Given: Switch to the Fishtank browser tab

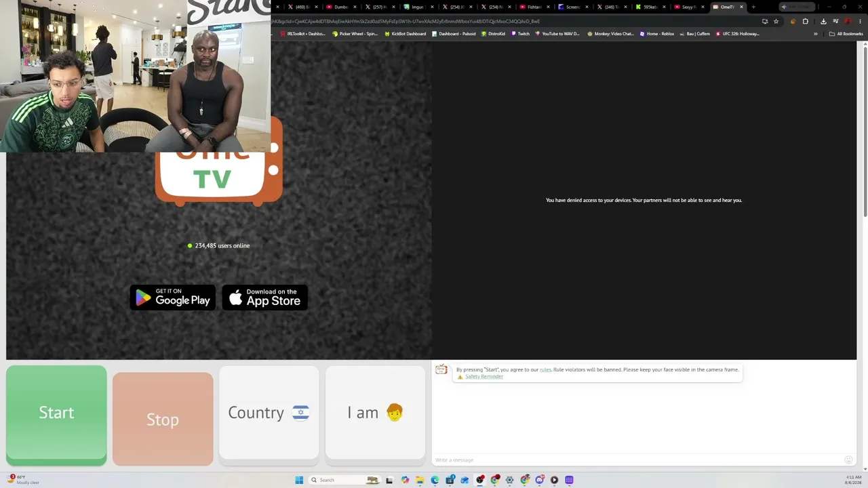Looking at the screenshot, I should 534,7.
